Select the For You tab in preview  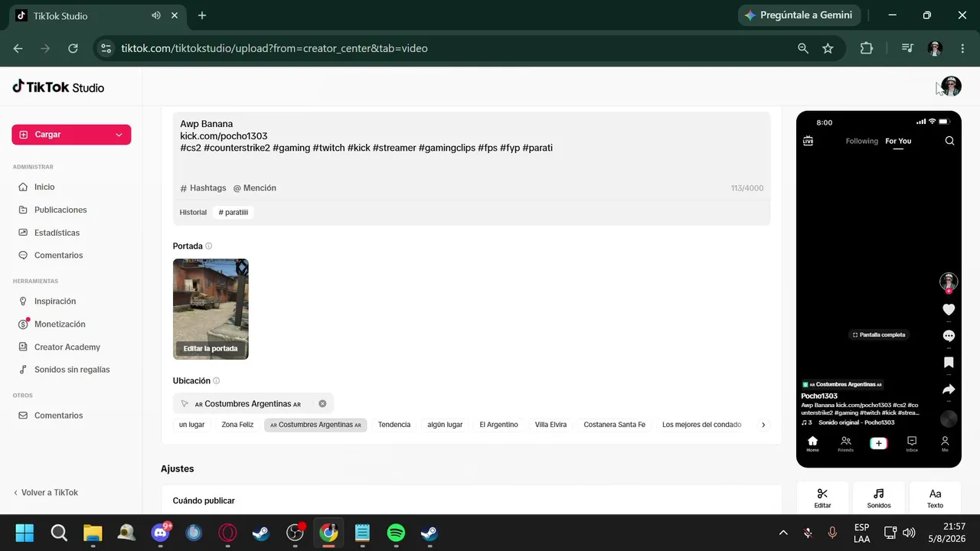(898, 142)
